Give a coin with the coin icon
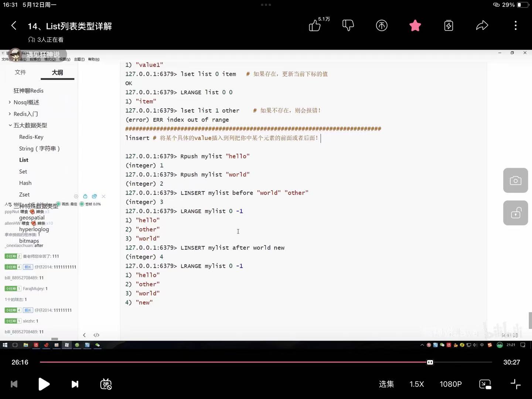This screenshot has height=399, width=532. (x=382, y=25)
